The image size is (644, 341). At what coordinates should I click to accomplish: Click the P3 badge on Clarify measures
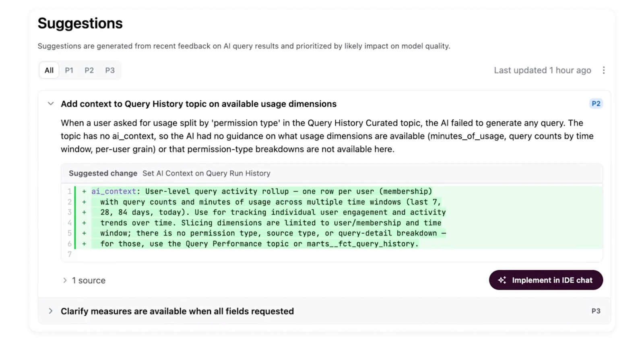[596, 311]
